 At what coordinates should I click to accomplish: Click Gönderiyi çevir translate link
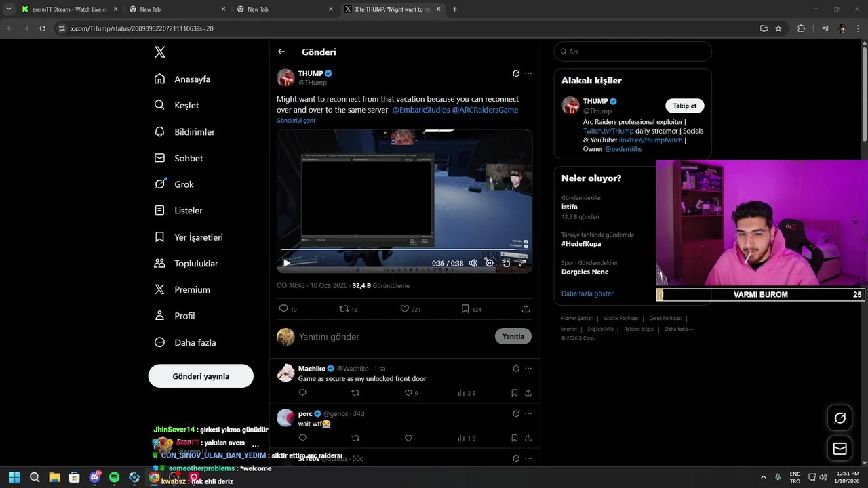pyautogui.click(x=296, y=121)
